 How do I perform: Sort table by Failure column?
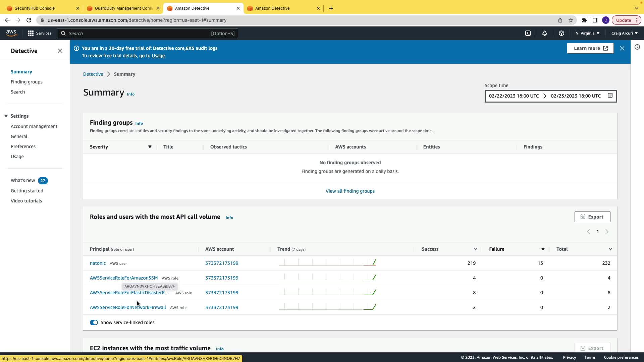tap(543, 249)
